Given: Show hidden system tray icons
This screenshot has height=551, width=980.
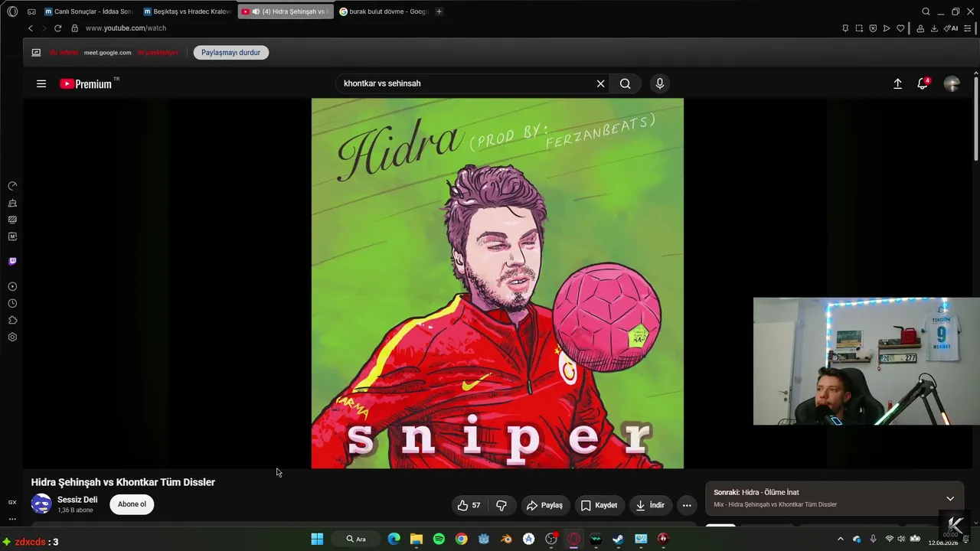Looking at the screenshot, I should click(x=840, y=539).
